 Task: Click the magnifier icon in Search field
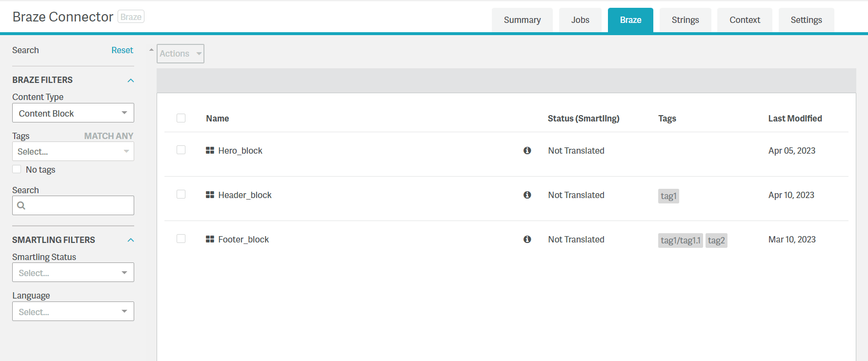click(x=21, y=205)
